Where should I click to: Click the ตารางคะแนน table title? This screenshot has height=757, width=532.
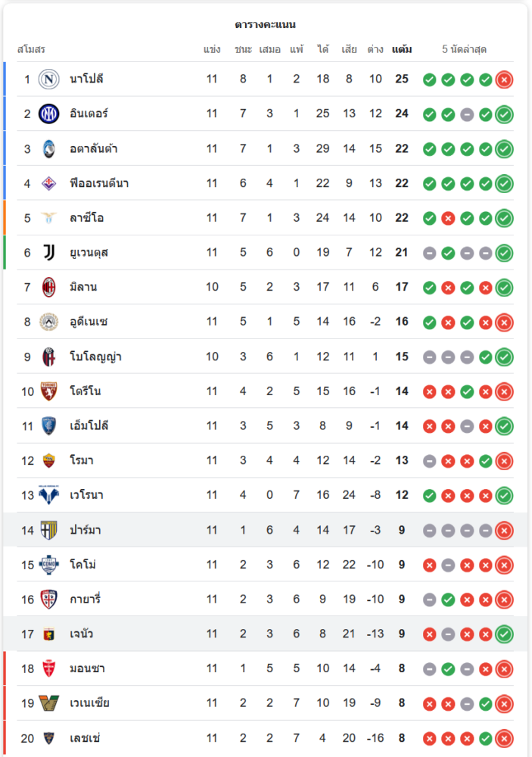coord(265,25)
